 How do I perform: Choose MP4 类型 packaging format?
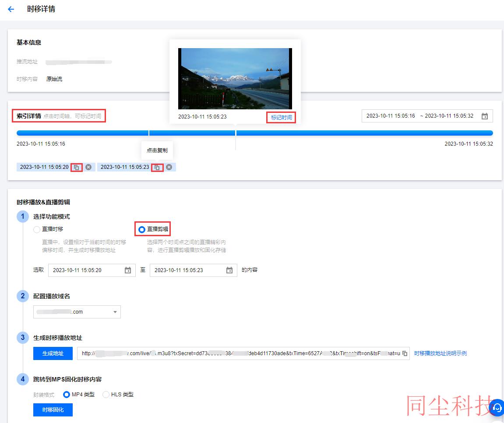(x=67, y=395)
